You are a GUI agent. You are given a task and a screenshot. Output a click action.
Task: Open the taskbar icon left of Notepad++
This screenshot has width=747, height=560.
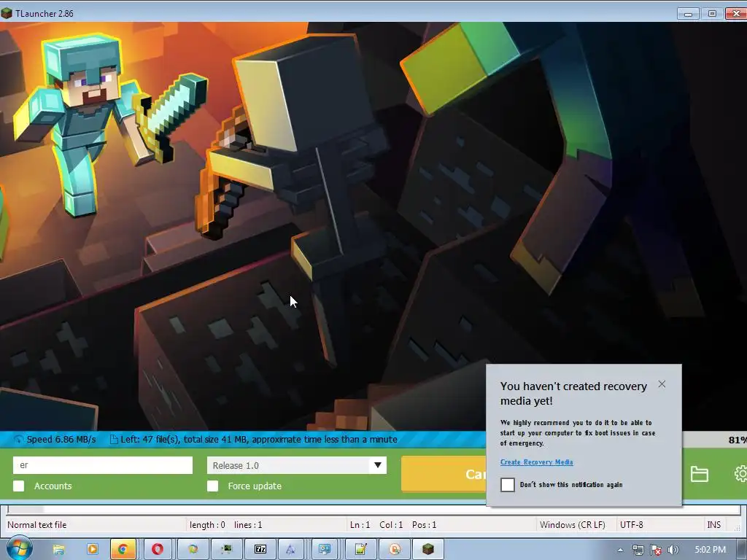point(325,550)
